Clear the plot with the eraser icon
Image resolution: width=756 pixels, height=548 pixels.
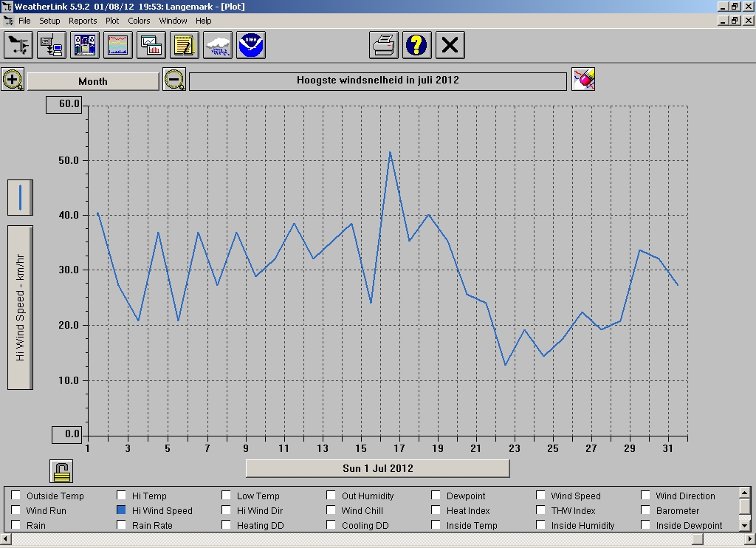(583, 79)
